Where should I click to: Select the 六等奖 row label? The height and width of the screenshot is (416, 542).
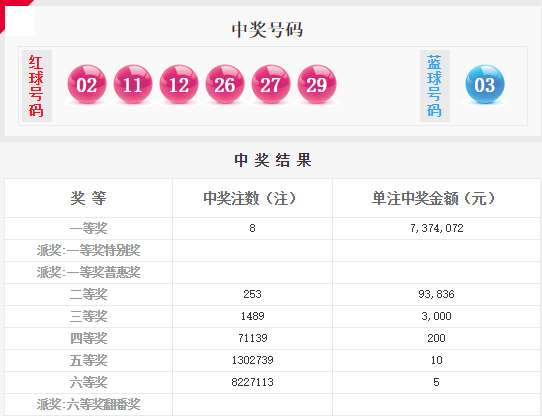[x=88, y=382]
